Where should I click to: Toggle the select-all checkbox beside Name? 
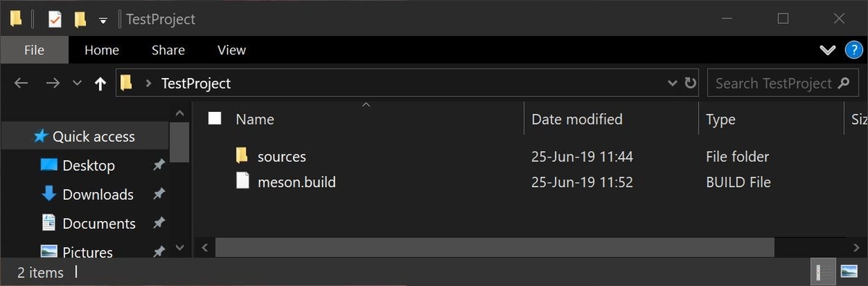215,118
